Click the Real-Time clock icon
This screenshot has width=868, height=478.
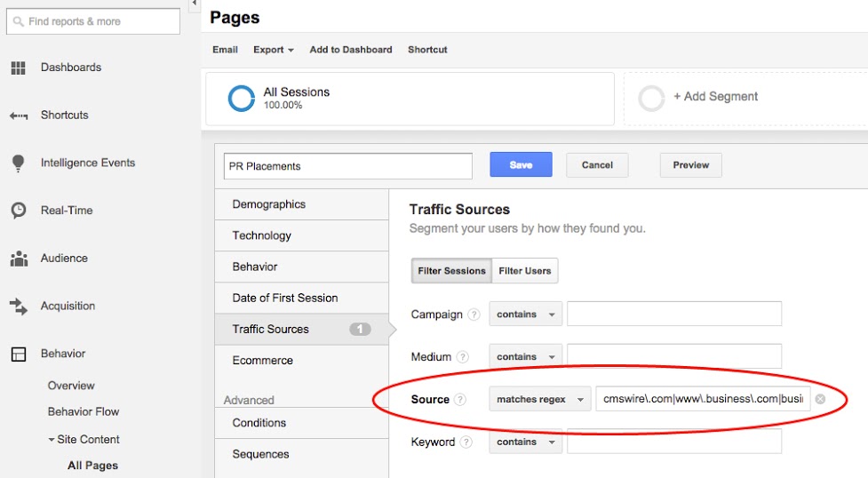pos(18,211)
